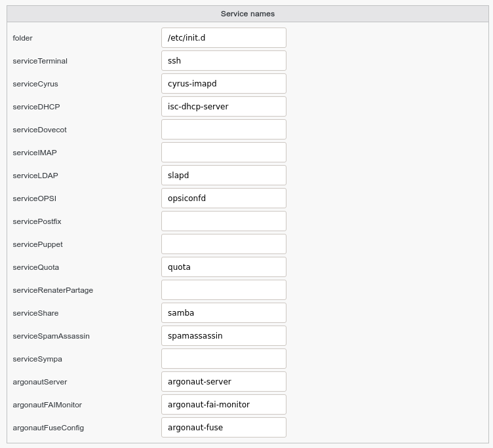Edit the serviceSpamAssassin input field

tap(224, 336)
